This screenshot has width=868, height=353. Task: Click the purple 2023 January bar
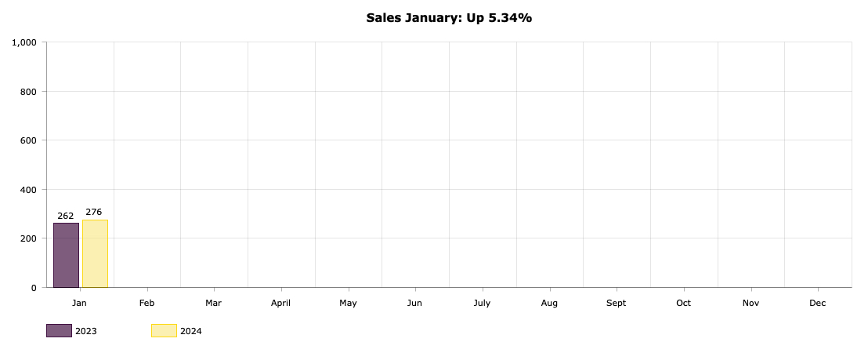click(x=66, y=255)
